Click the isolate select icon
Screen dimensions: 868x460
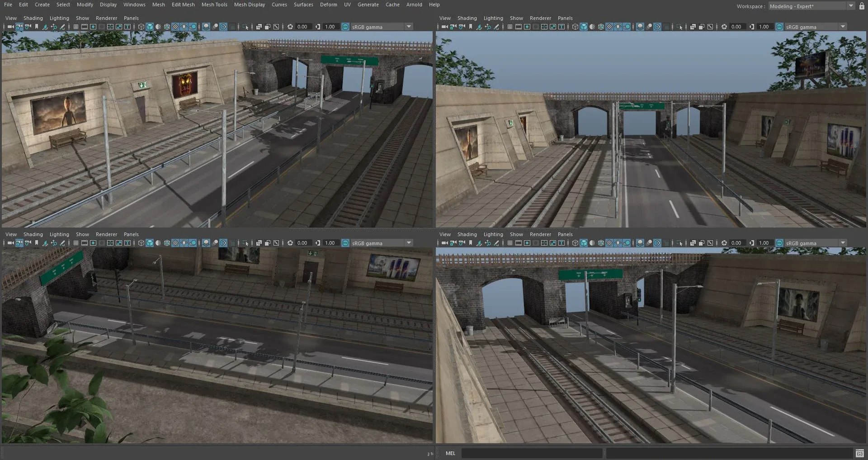(x=245, y=27)
